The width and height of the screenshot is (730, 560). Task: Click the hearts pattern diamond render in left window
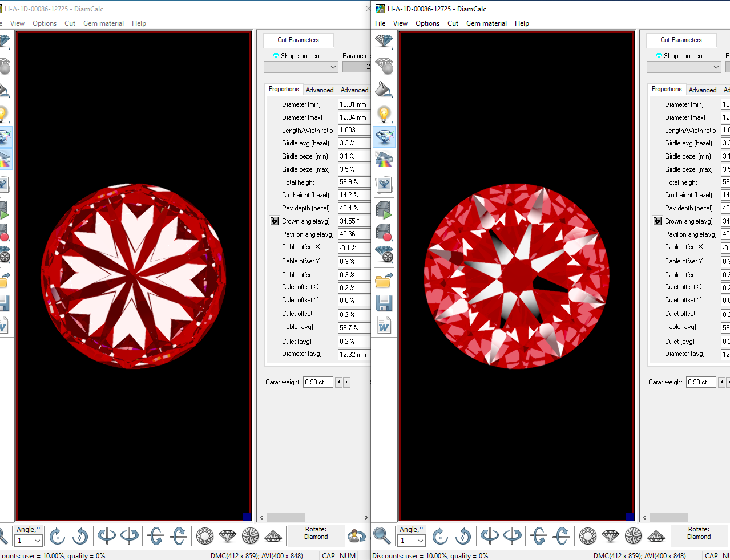133,275
